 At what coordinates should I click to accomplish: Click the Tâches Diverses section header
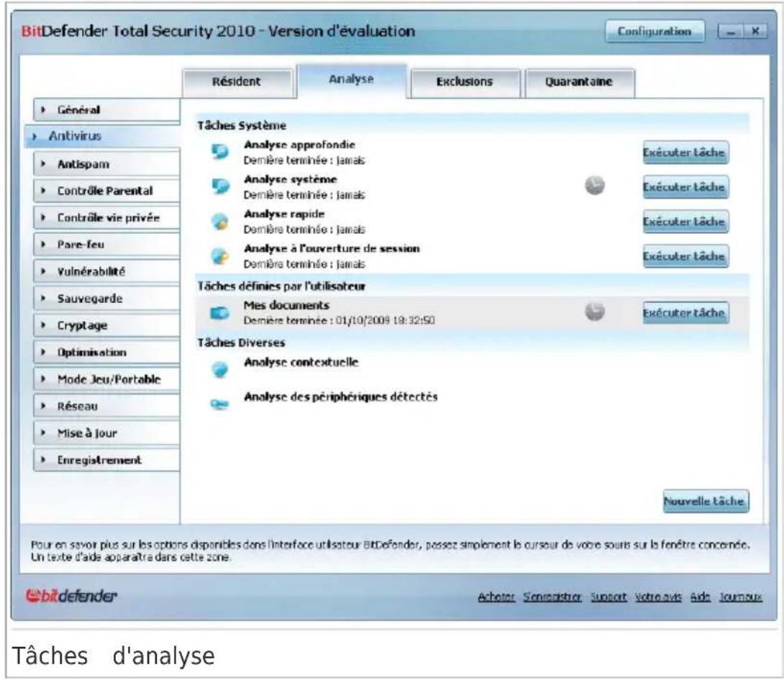[x=241, y=343]
